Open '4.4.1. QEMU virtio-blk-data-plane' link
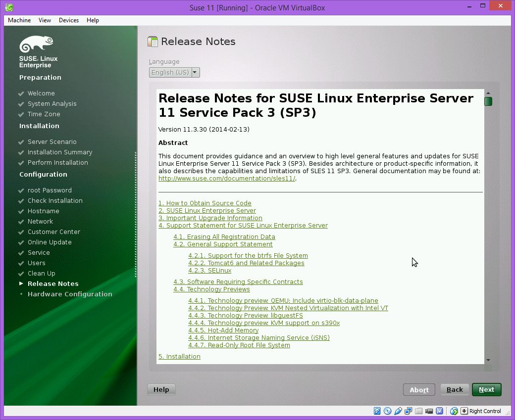The width and height of the screenshot is (515, 420). [x=283, y=301]
